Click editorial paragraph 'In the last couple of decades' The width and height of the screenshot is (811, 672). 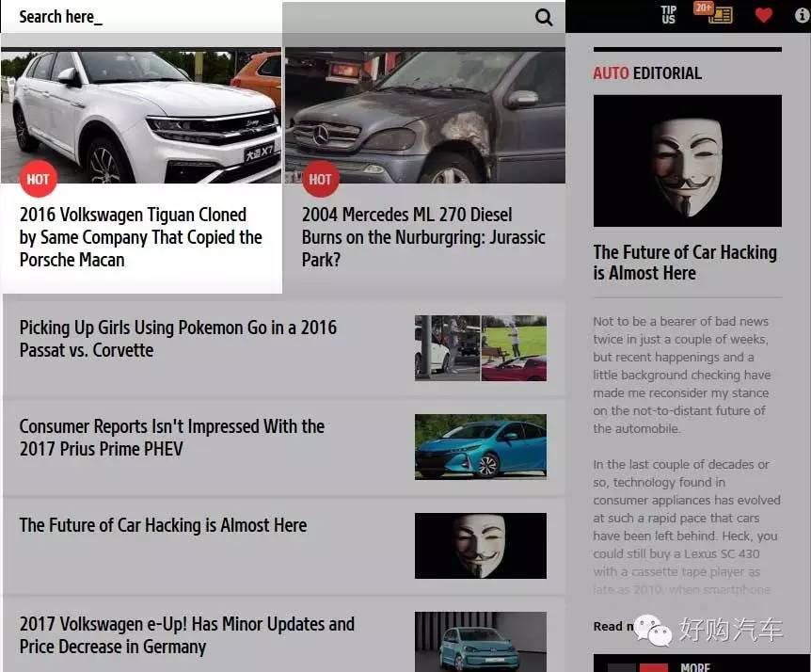point(687,527)
